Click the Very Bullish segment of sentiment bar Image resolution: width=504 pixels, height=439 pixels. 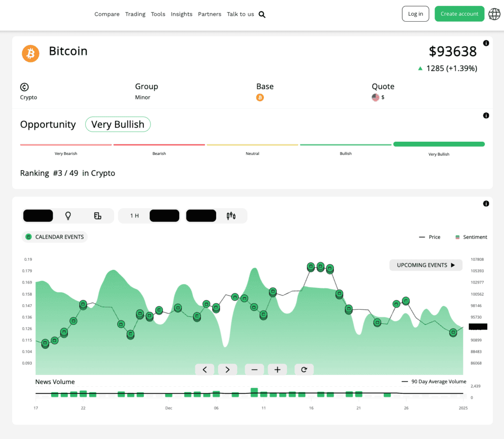click(439, 145)
